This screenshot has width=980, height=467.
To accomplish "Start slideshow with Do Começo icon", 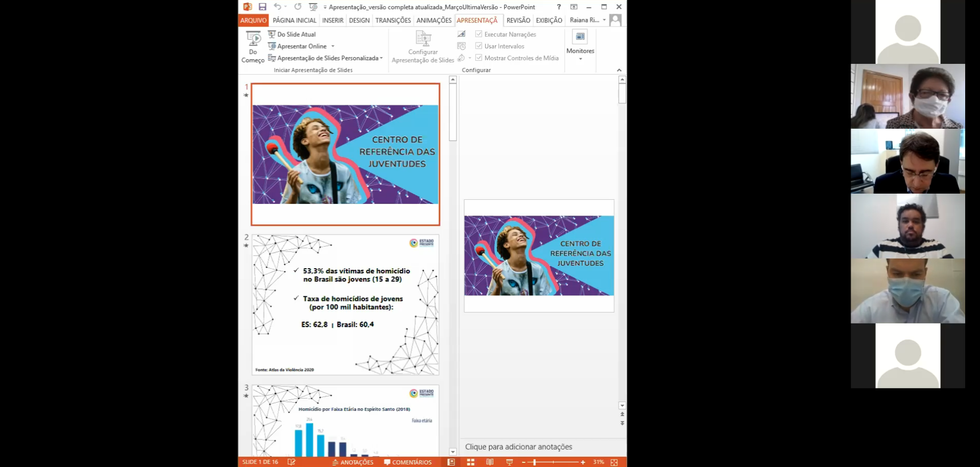I will pyautogui.click(x=253, y=46).
